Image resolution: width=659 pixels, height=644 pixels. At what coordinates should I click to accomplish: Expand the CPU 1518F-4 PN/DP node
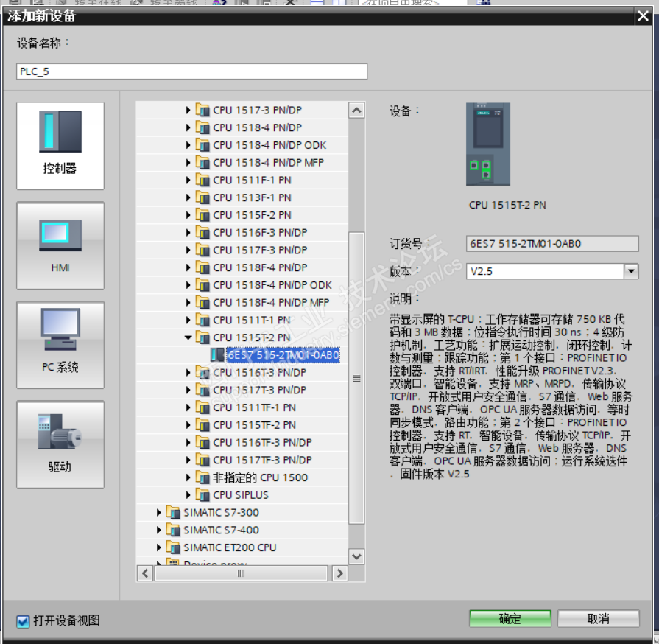tap(188, 267)
